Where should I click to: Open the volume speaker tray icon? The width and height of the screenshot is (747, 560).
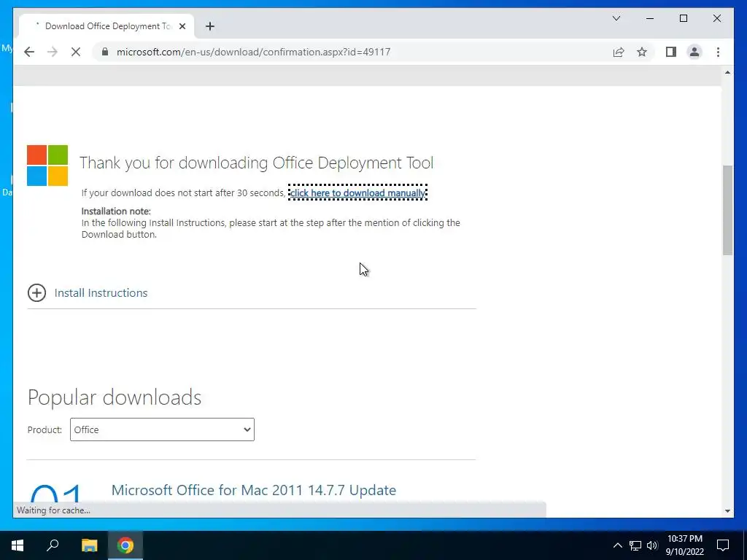point(652,545)
